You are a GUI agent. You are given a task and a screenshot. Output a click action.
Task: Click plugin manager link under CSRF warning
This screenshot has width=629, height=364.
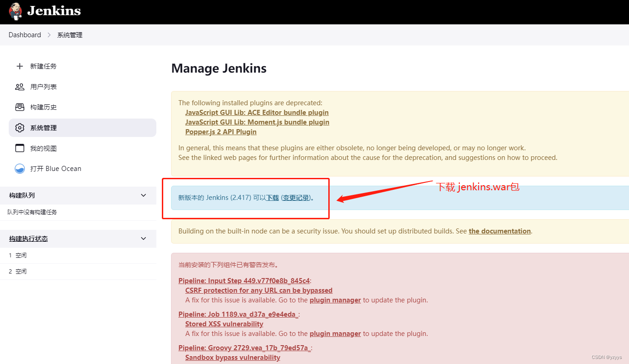(x=335, y=300)
